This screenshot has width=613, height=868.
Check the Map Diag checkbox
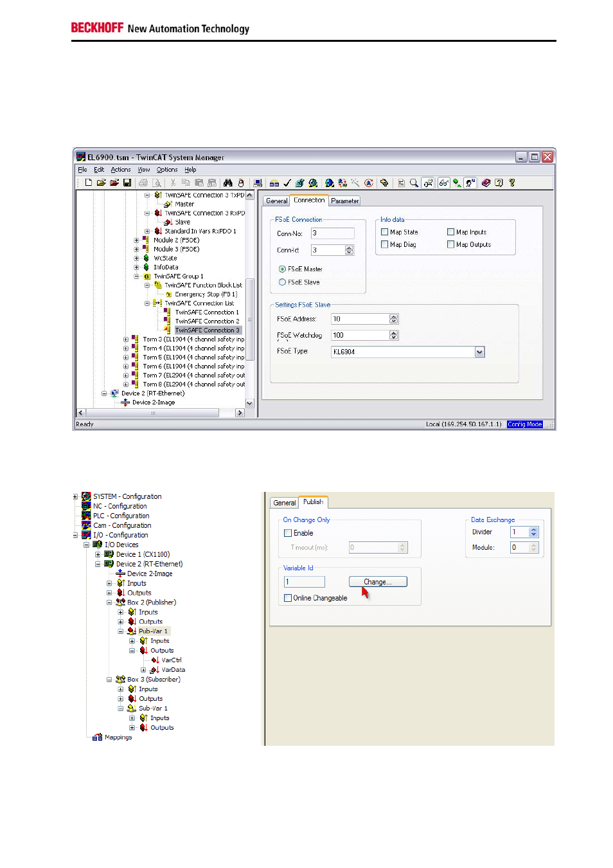point(384,244)
